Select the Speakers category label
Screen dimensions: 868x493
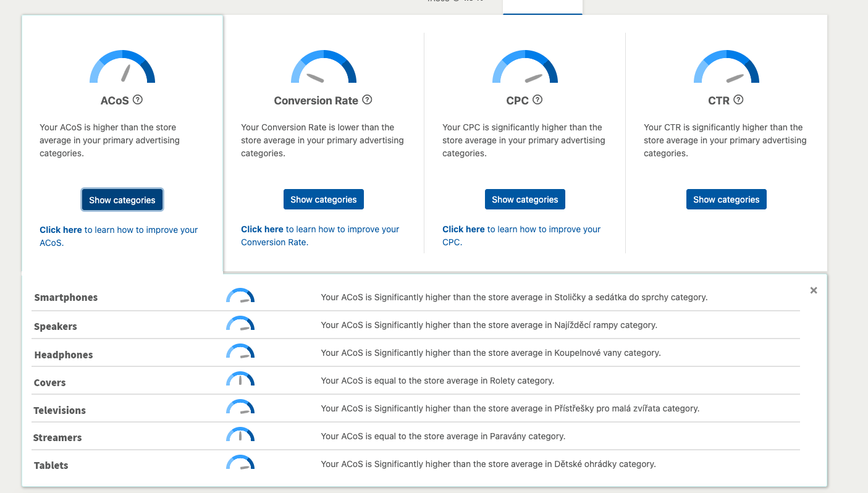click(x=56, y=326)
